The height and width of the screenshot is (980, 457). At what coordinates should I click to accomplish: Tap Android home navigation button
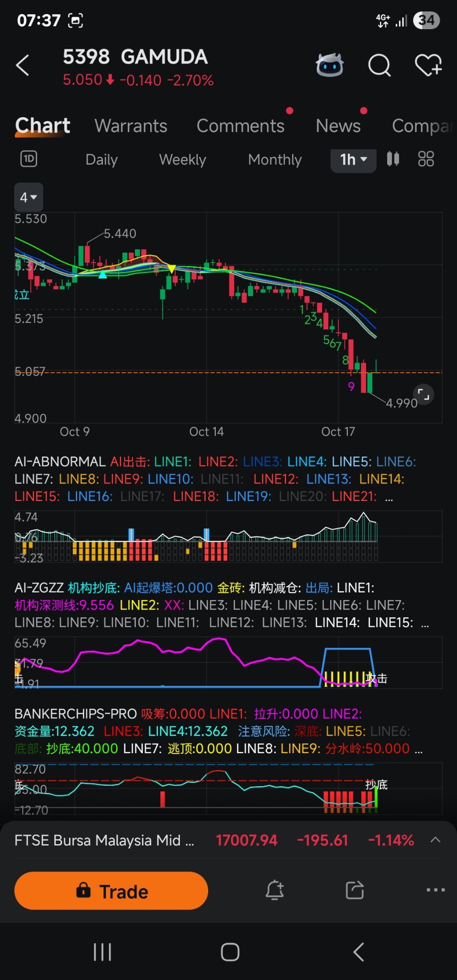pos(230,952)
